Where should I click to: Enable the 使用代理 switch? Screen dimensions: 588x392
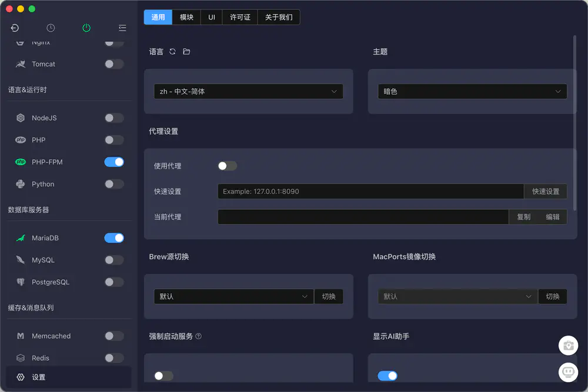(228, 166)
